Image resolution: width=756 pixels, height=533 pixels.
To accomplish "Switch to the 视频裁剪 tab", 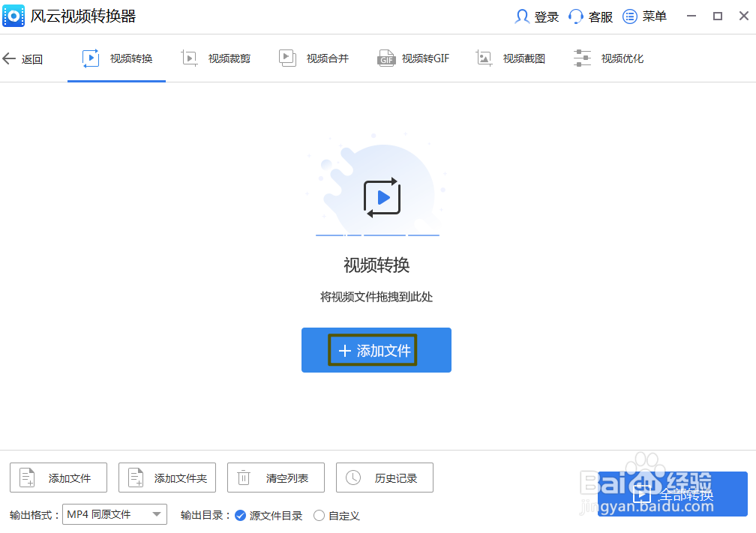I will [215, 58].
